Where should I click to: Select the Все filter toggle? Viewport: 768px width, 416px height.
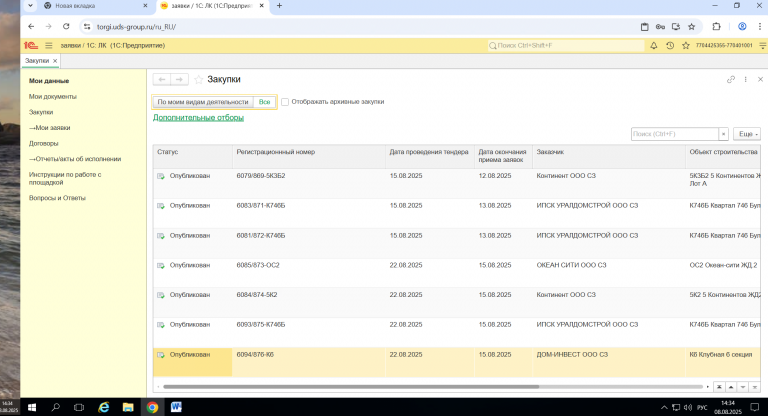[264, 102]
